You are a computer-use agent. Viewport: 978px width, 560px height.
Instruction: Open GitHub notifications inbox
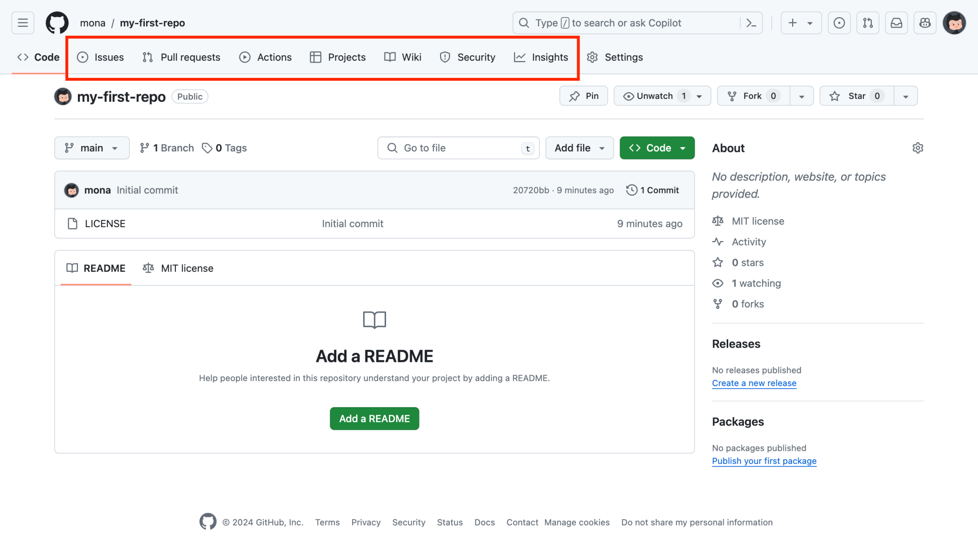(x=897, y=22)
